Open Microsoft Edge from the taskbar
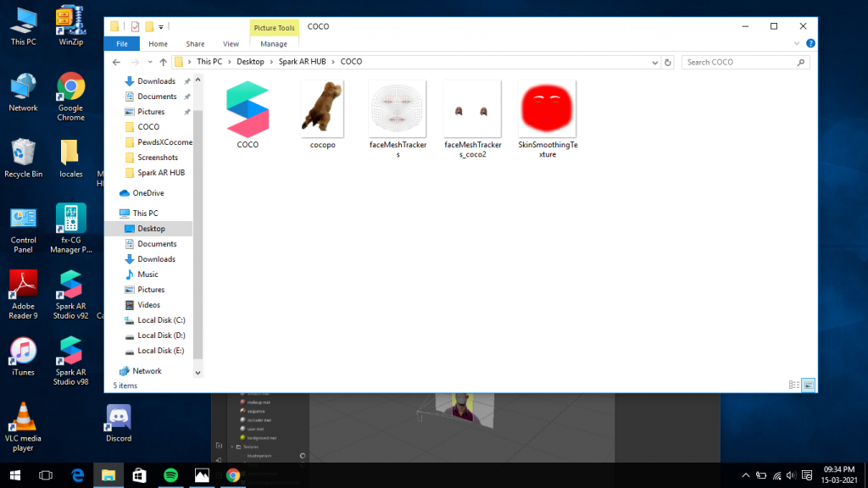 tap(77, 475)
